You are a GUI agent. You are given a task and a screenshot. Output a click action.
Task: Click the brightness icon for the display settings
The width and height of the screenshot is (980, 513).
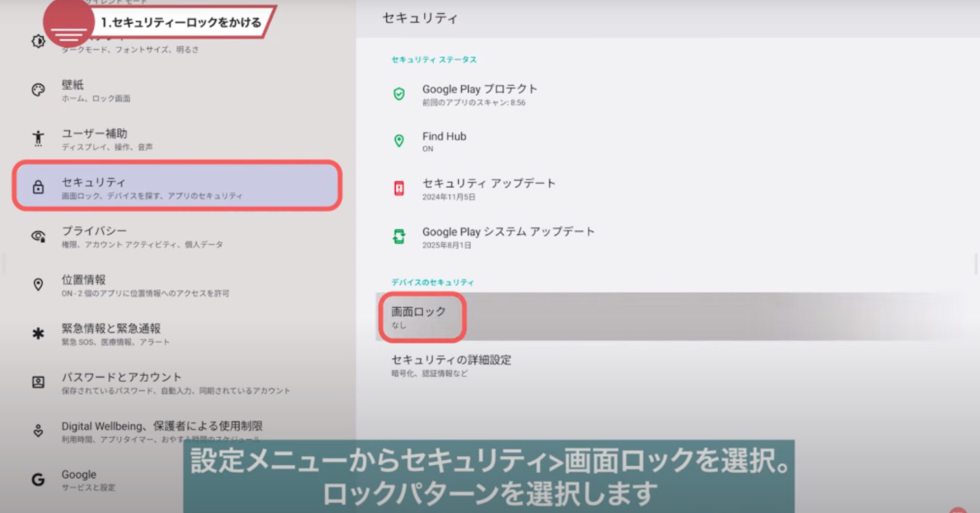pos(38,42)
